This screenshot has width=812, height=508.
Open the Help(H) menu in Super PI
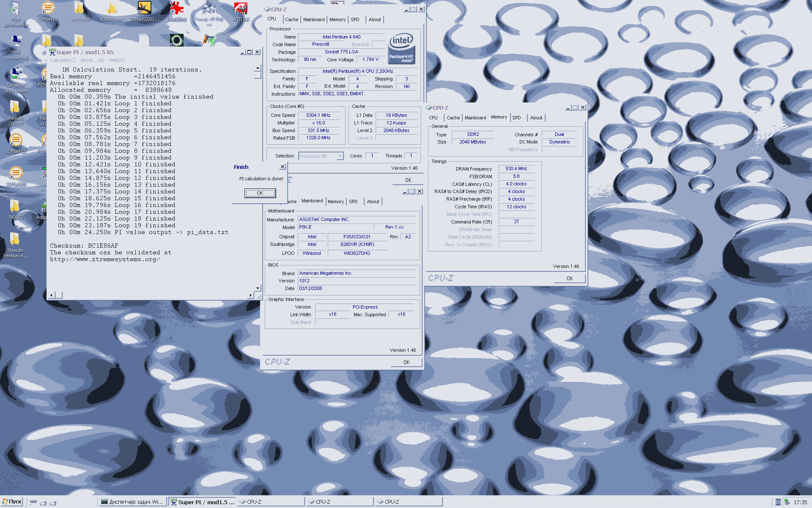117,60
